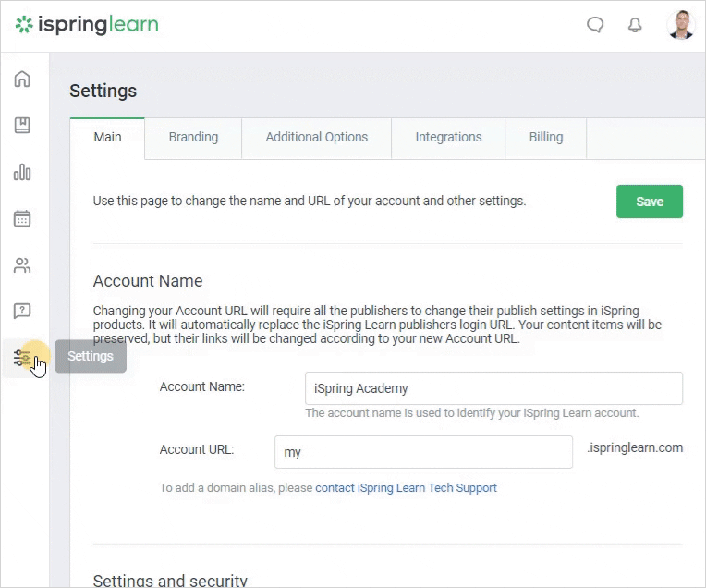
Task: Open the users icon in the sidebar
Action: tap(22, 265)
